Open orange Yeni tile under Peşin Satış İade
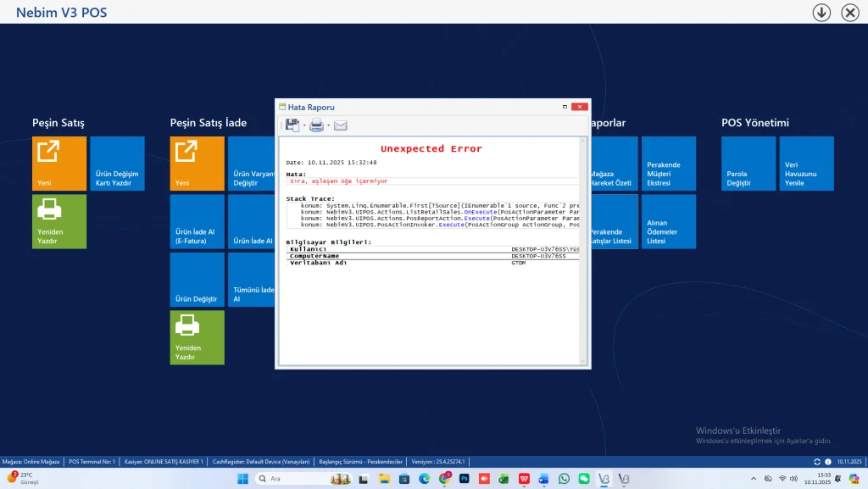Image resolution: width=868 pixels, height=489 pixels. pyautogui.click(x=197, y=164)
